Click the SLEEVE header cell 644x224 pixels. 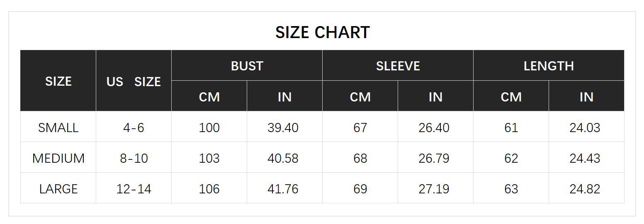(398, 66)
